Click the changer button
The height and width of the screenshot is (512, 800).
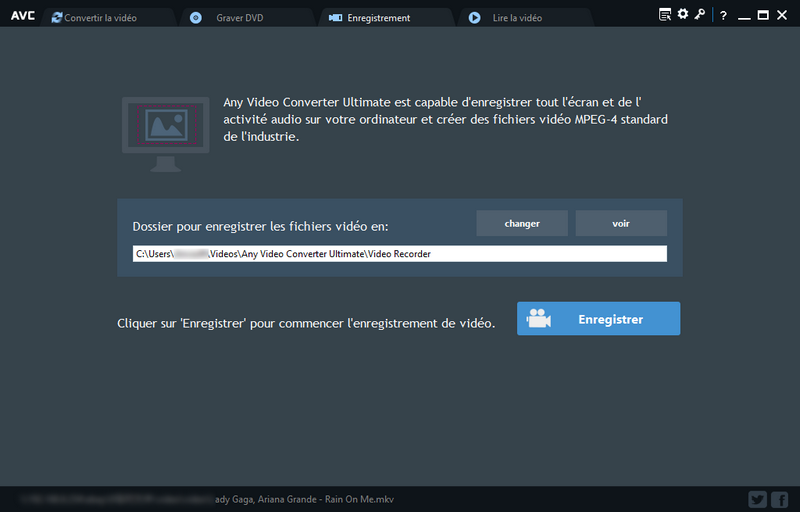pyautogui.click(x=522, y=223)
